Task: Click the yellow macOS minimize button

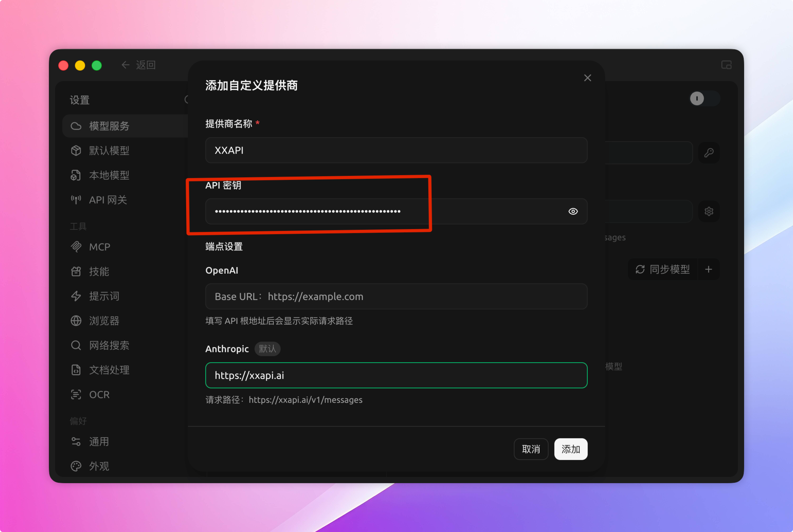Action: click(80, 66)
